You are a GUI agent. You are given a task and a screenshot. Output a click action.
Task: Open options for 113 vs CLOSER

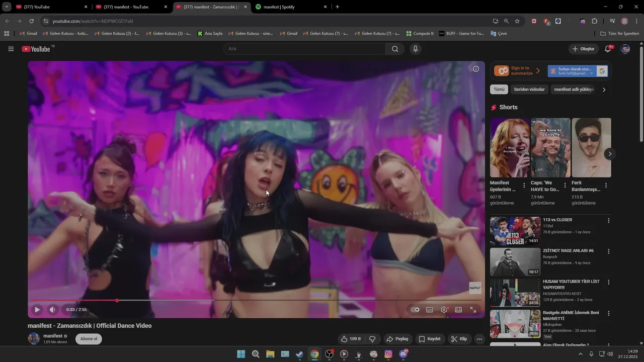coord(608,221)
